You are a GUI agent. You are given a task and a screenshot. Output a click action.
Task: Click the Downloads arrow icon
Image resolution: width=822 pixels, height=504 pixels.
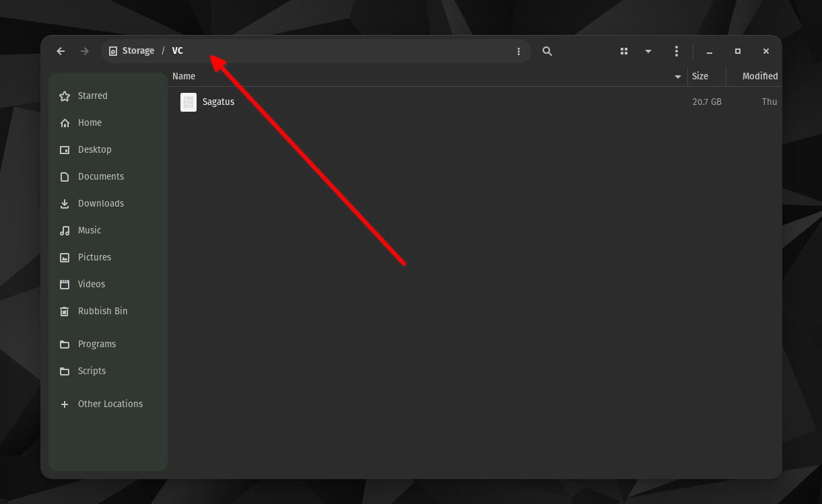65,204
